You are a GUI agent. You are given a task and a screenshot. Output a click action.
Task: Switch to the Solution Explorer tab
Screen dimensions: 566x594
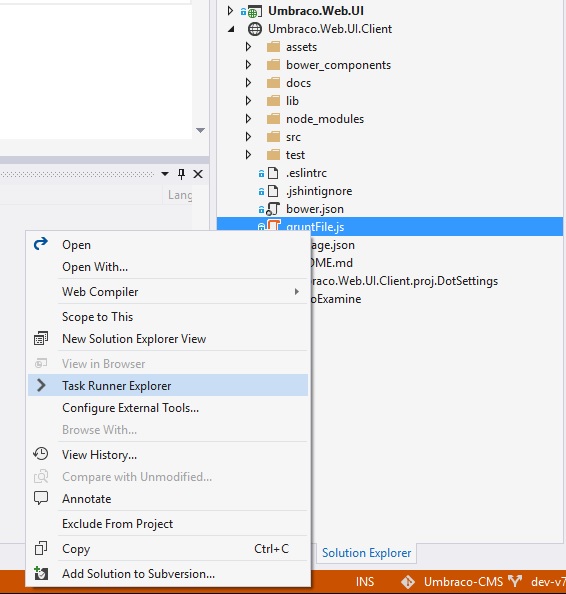pos(366,553)
